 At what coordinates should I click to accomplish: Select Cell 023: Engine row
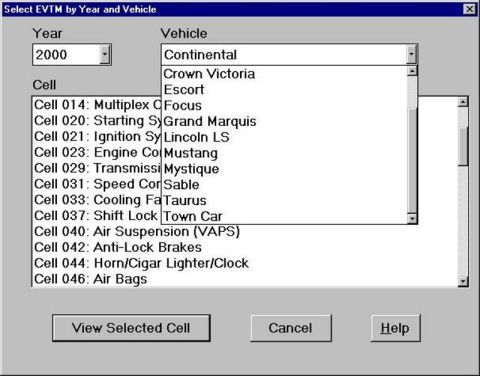coord(97,152)
